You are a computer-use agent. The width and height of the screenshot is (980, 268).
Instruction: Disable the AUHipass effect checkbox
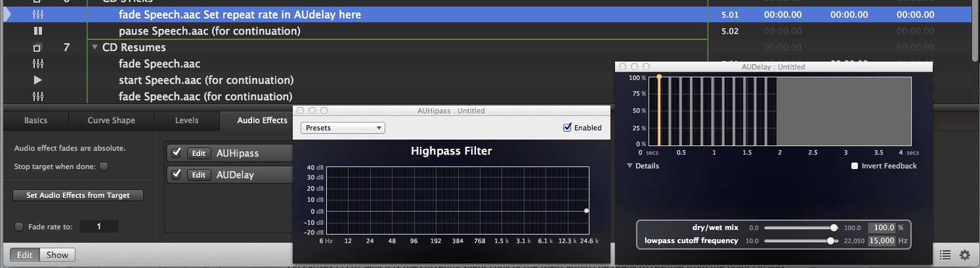point(176,153)
